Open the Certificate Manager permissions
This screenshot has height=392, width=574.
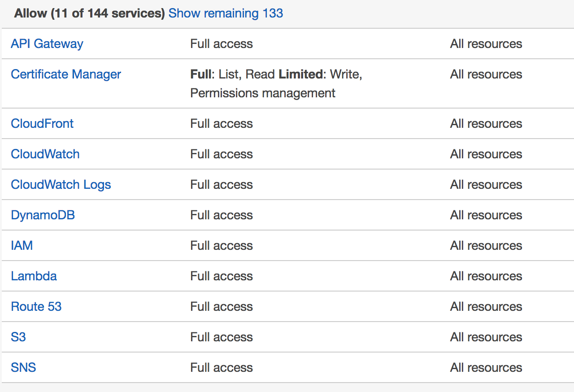pyautogui.click(x=65, y=74)
